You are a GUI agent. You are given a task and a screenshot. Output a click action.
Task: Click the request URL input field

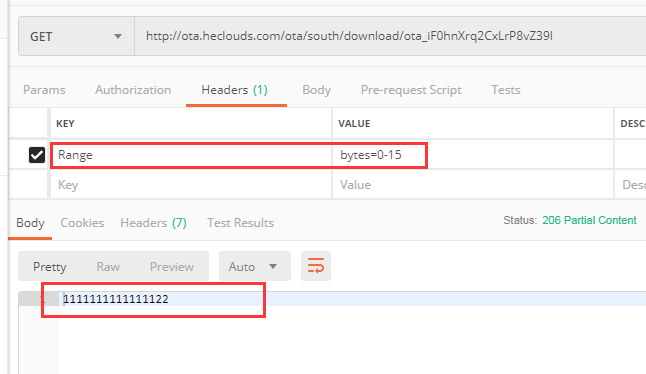[x=390, y=36]
